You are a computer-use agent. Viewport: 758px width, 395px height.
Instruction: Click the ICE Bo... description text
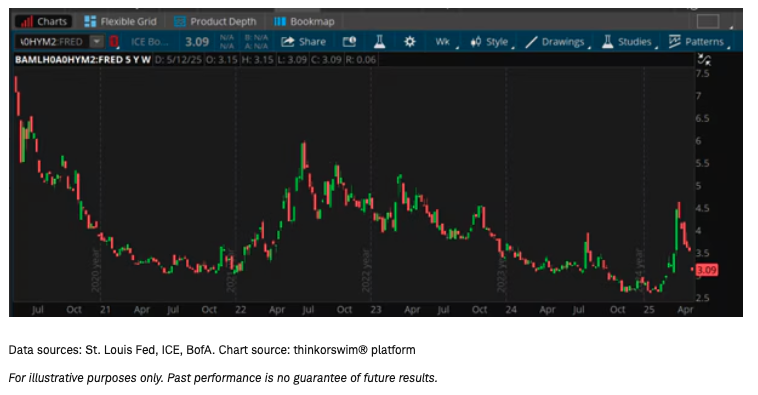[x=149, y=42]
